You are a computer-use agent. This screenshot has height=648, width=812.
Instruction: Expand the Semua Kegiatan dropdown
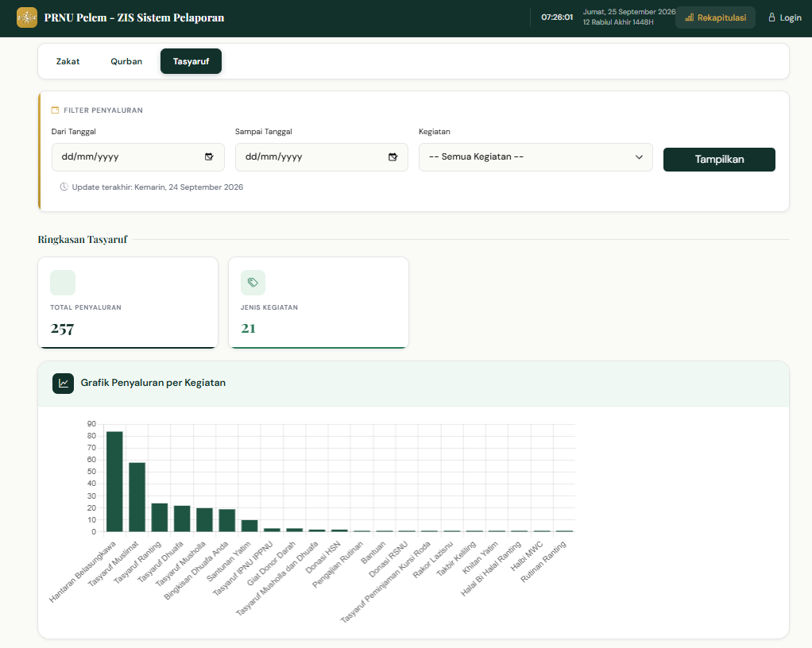tap(536, 156)
